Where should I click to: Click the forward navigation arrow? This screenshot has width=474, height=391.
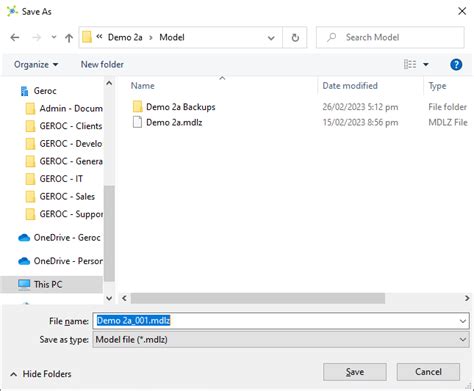click(x=37, y=38)
